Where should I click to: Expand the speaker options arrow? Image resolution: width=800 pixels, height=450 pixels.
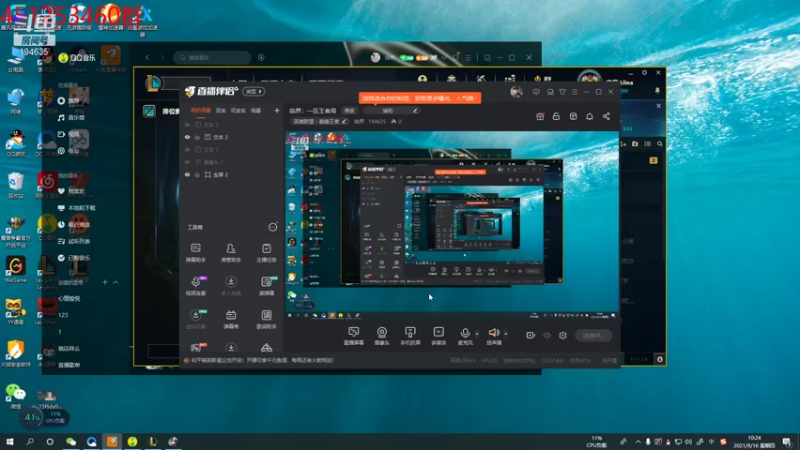506,334
